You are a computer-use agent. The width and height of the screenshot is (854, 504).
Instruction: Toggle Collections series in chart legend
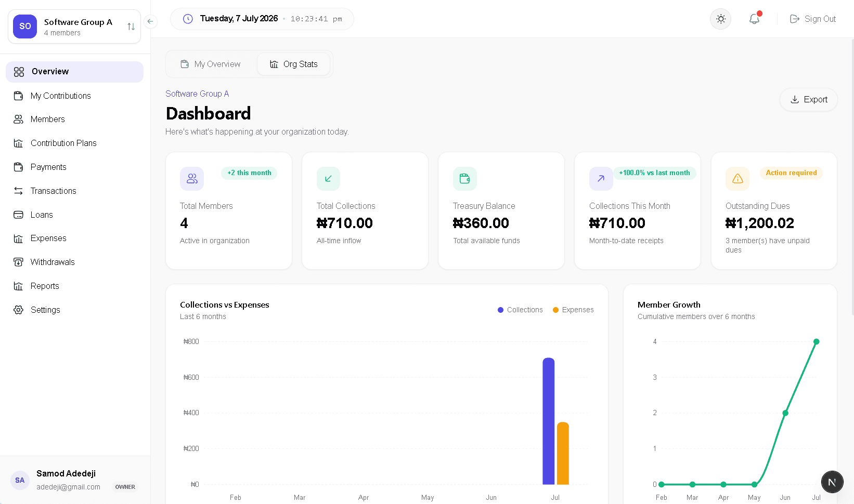tap(520, 310)
